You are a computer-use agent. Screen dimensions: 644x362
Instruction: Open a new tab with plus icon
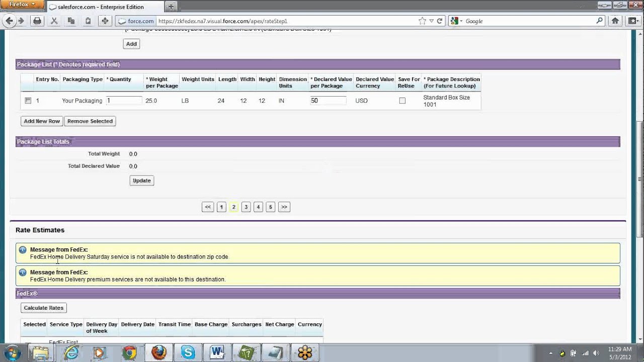pyautogui.click(x=171, y=7)
